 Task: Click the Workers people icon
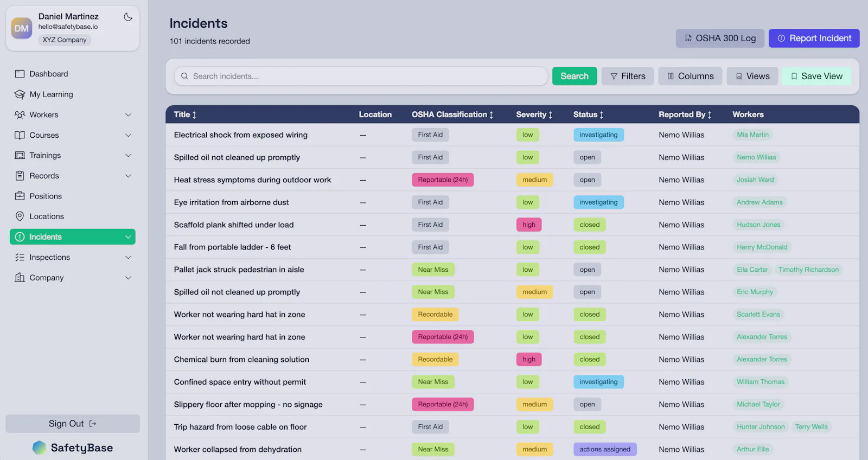(20, 114)
